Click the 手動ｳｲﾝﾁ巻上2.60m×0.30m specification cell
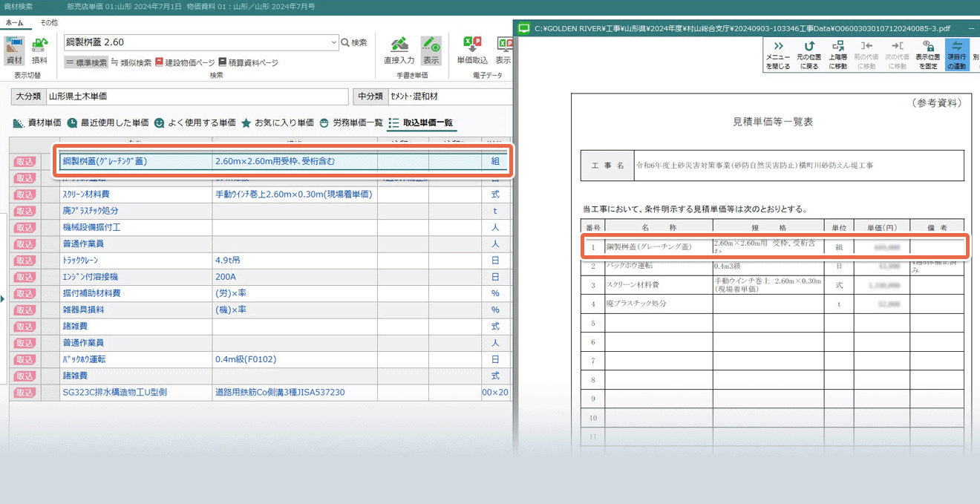 coord(295,194)
